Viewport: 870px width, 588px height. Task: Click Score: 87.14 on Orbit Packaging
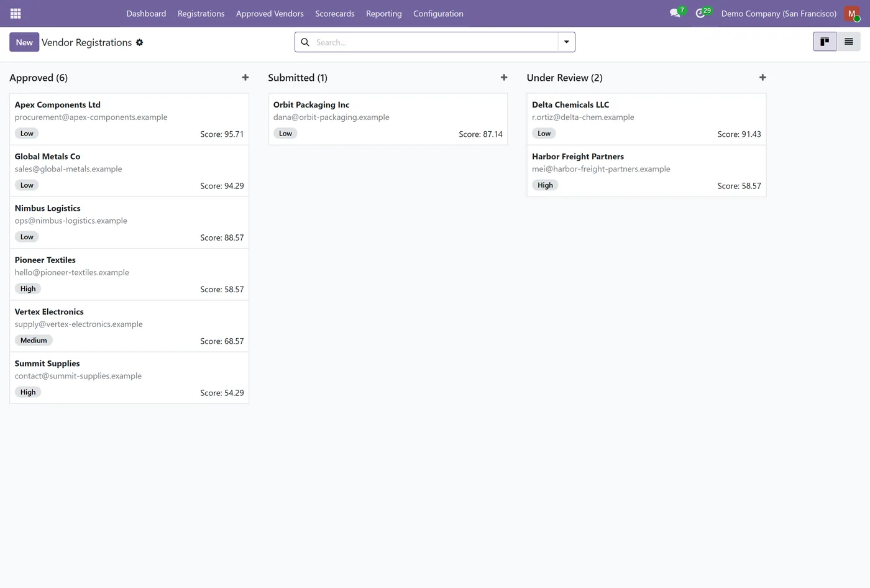tap(480, 134)
